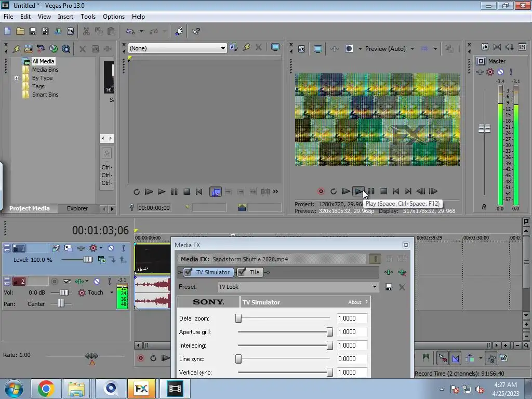The width and height of the screenshot is (532, 399).
Task: Arm audio track 2 for record
Action: point(54,281)
